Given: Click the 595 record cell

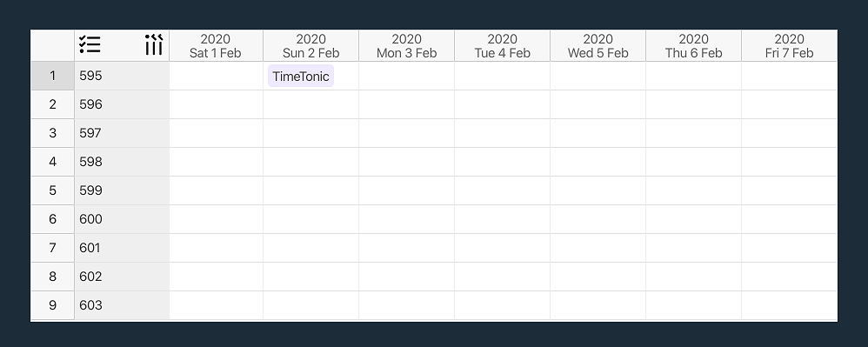Looking at the screenshot, I should (122, 76).
